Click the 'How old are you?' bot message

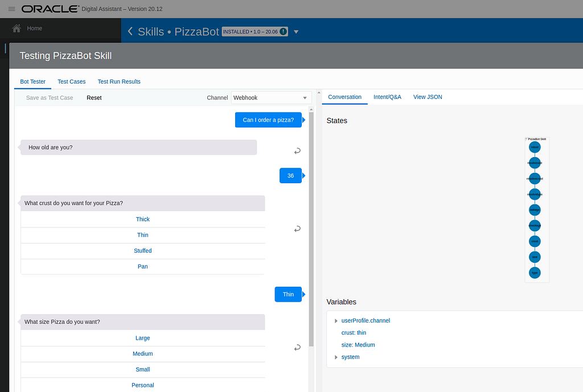click(138, 147)
